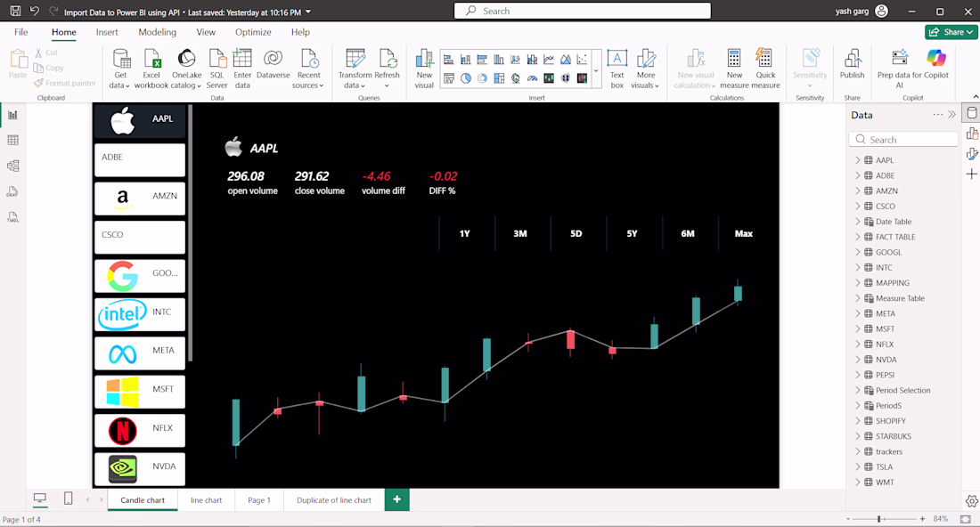
Task: Select the INTC stock tile
Action: pyautogui.click(x=140, y=314)
